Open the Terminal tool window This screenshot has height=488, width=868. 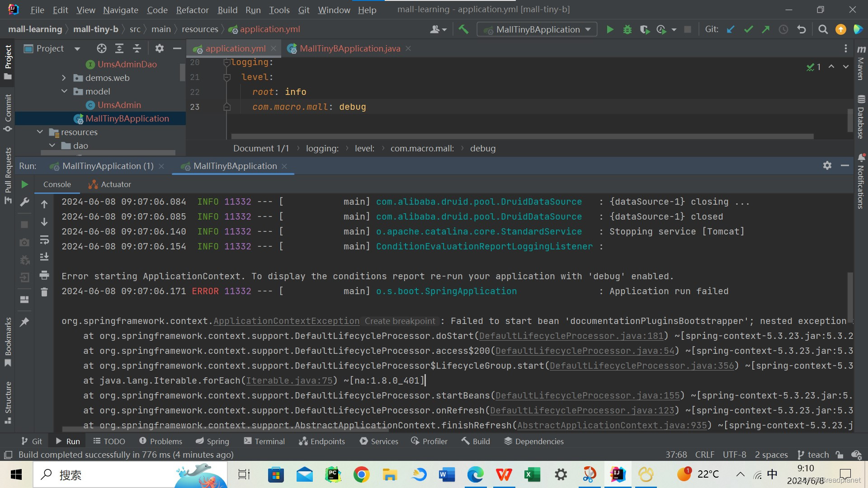269,441
